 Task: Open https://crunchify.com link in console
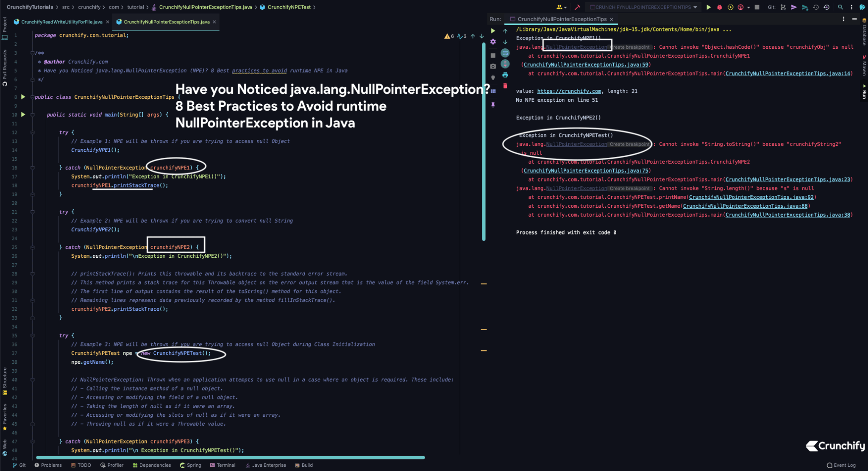click(569, 91)
